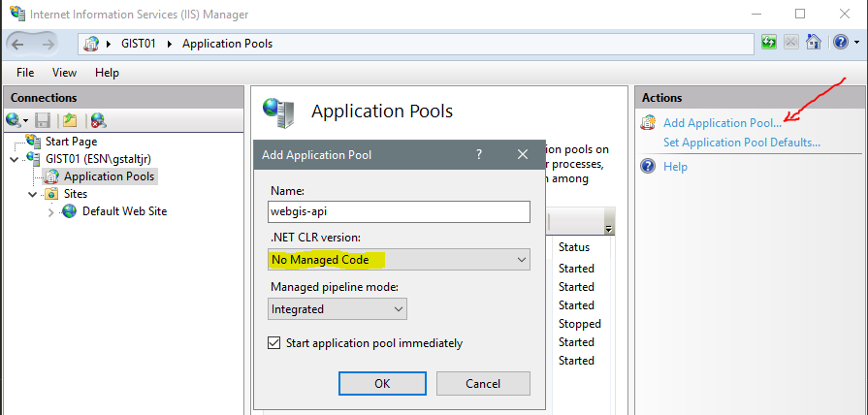Open the File menu

click(x=25, y=73)
